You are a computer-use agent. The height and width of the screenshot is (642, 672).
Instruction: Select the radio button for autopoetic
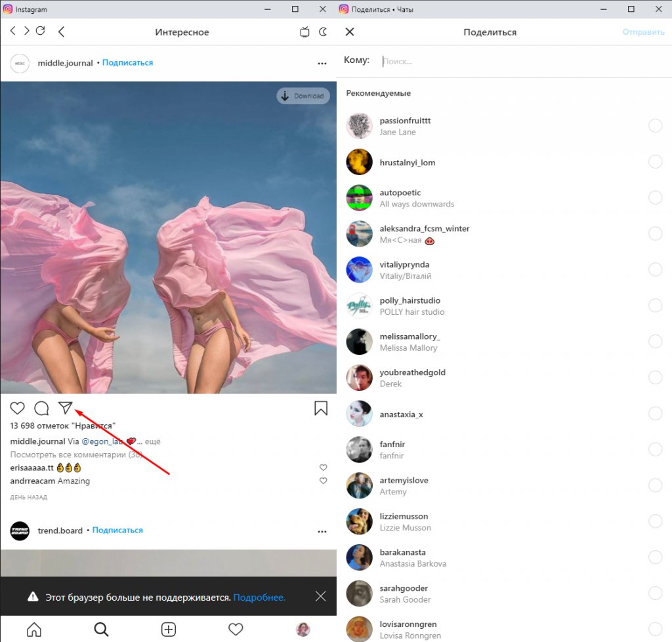pos(655,198)
